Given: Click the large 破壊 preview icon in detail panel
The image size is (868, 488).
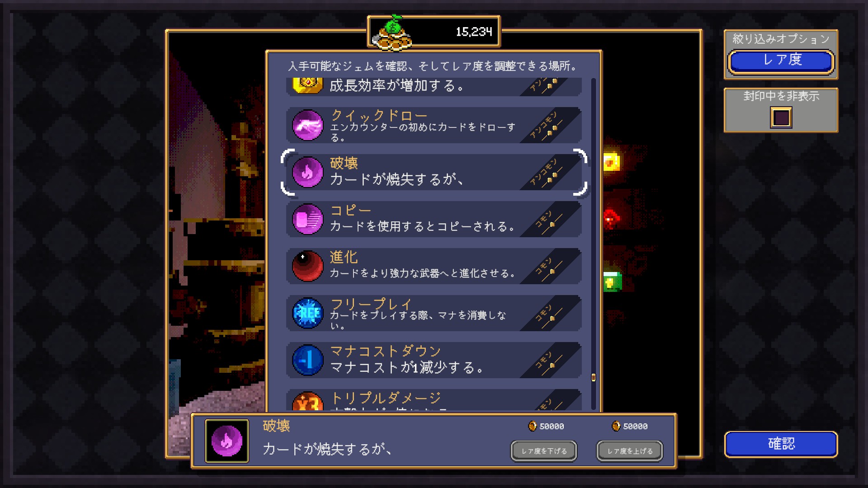Looking at the screenshot, I should click(x=227, y=441).
